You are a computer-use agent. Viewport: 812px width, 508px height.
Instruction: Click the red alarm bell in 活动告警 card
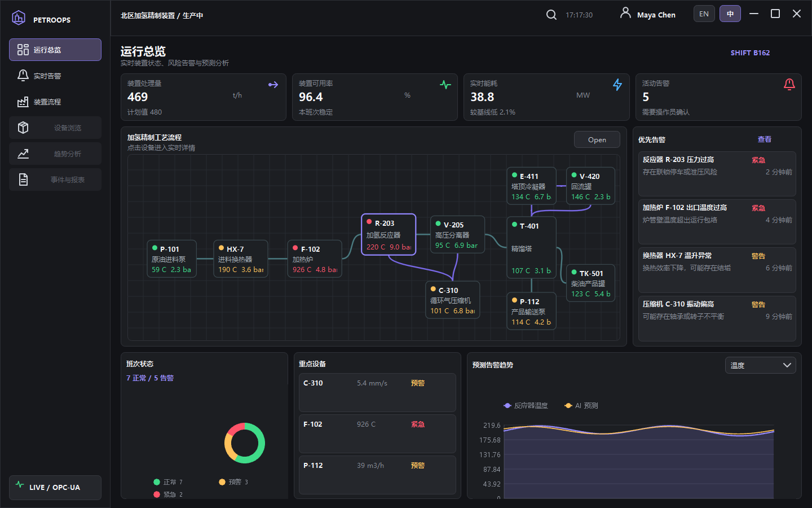[x=789, y=85]
